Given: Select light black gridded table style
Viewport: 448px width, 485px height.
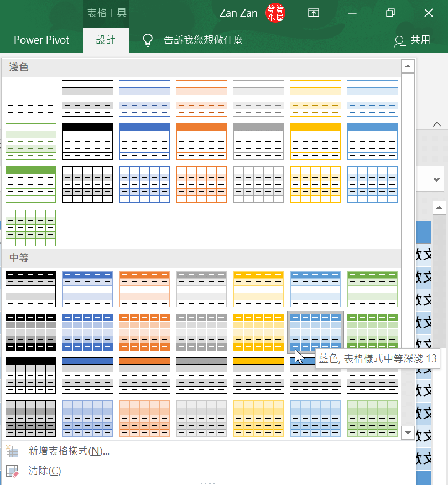Looking at the screenshot, I should point(87,185).
